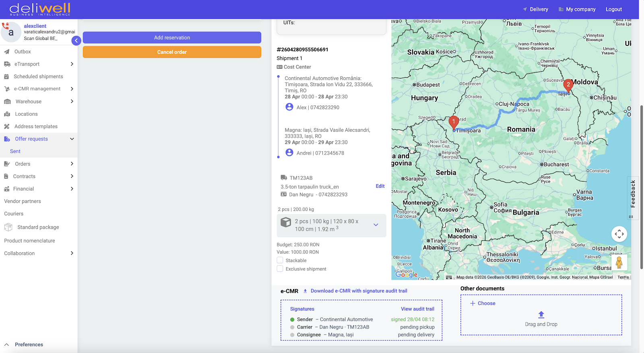
Task: Collapse sidebar with round arrow button
Action: (76, 40)
